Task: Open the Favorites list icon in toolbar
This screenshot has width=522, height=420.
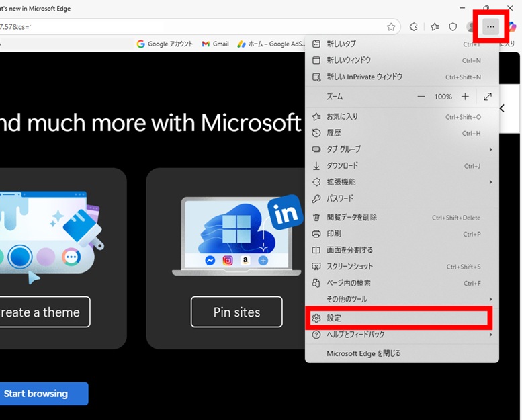Action: [x=435, y=27]
